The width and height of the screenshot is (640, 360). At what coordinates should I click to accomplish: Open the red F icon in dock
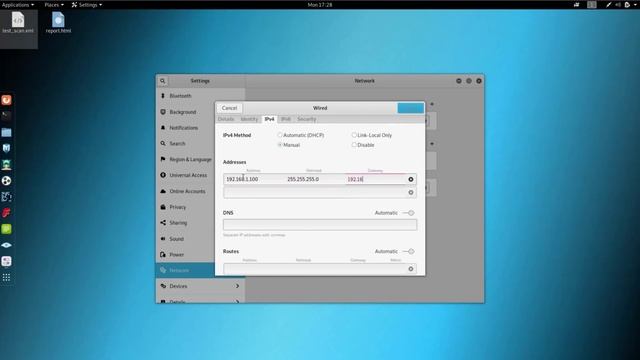pyautogui.click(x=6, y=213)
